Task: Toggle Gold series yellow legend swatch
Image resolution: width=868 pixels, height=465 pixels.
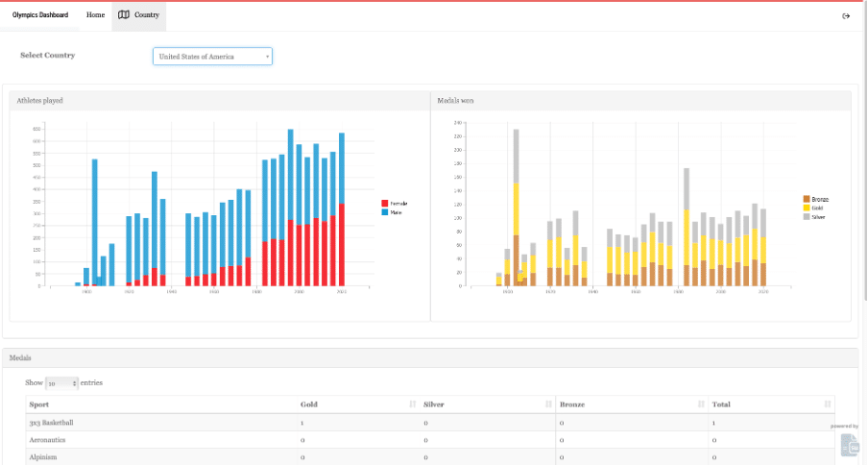Action: [807, 208]
